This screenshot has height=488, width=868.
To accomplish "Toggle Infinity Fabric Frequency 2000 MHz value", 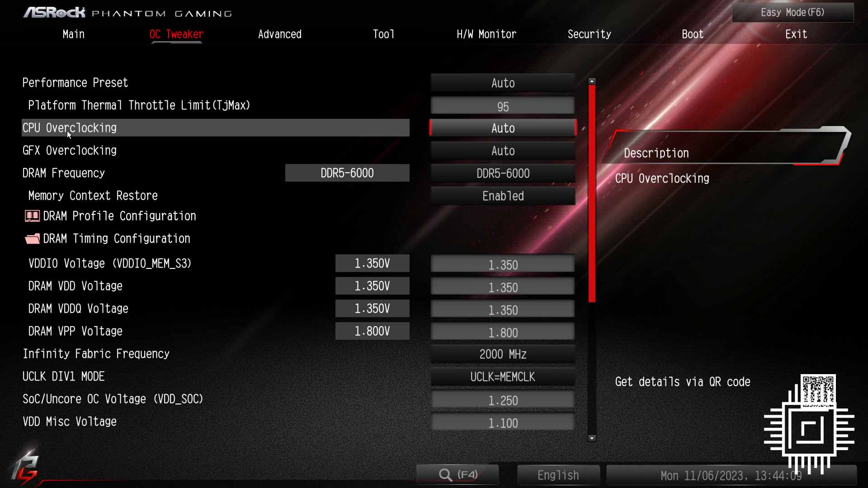I will coord(503,354).
